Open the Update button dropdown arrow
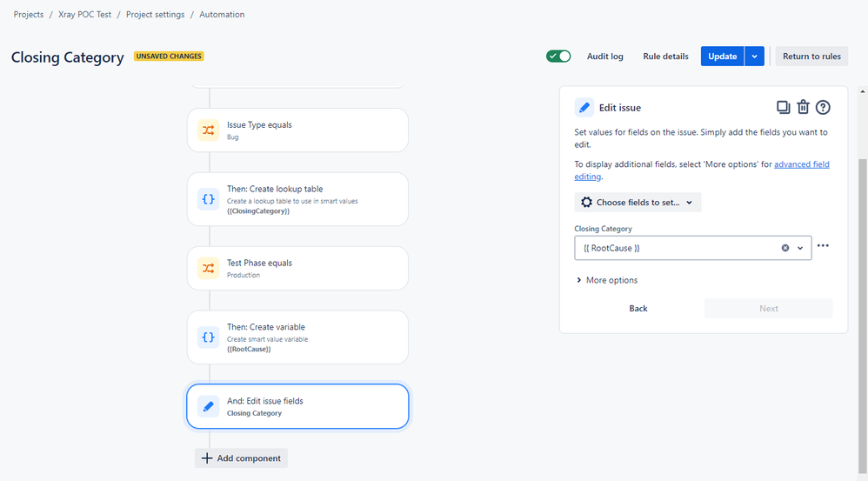 tap(754, 56)
